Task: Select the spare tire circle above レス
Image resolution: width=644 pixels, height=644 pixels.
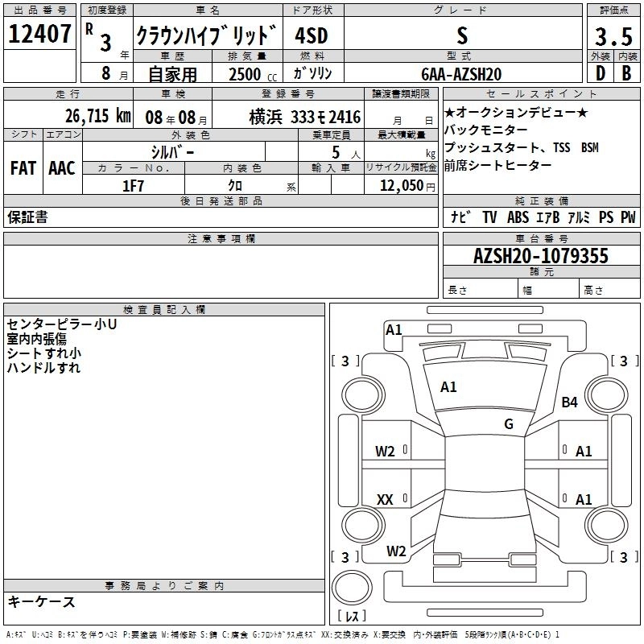Action: tap(352, 585)
